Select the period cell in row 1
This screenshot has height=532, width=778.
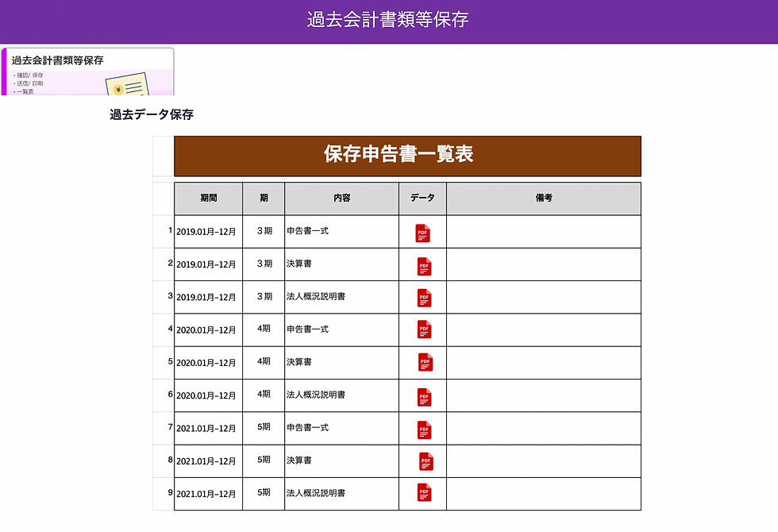coord(208,232)
